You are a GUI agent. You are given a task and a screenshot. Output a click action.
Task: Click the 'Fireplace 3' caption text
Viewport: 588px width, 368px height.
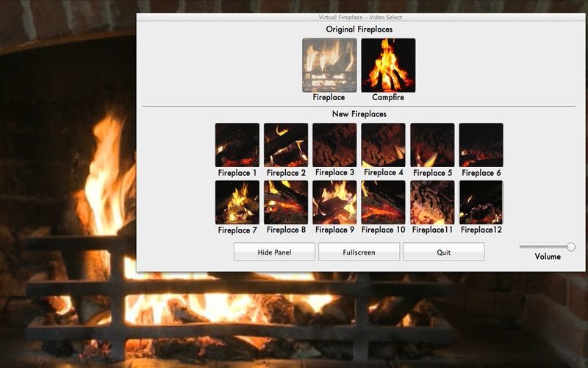pos(334,173)
